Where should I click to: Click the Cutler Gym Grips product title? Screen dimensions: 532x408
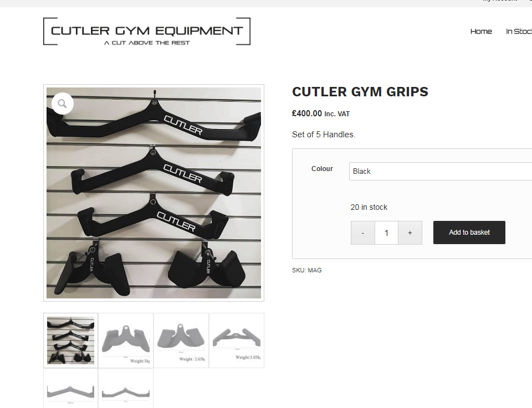click(360, 92)
